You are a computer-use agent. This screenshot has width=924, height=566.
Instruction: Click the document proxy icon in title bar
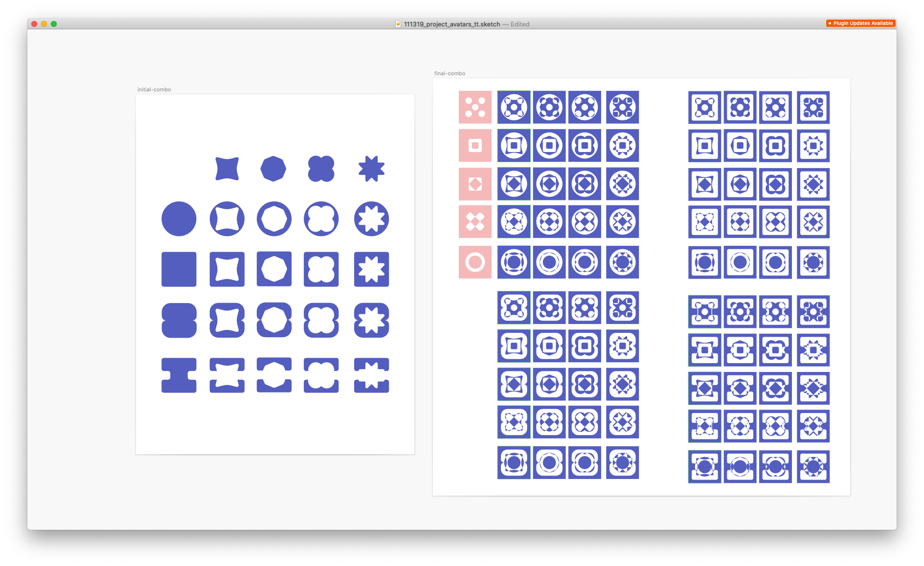tap(398, 24)
